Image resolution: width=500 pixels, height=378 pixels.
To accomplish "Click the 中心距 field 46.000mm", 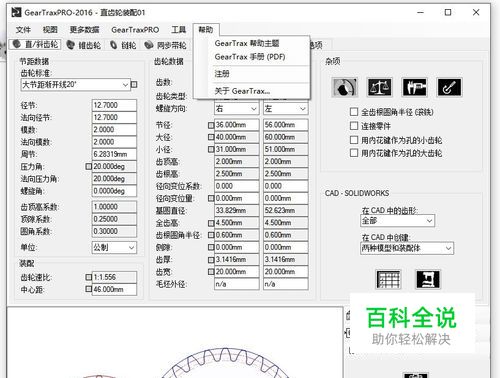I will pos(114,289).
